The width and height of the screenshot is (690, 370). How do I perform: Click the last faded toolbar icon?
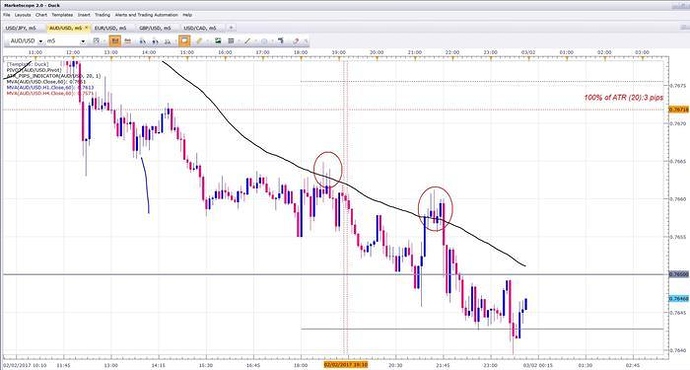tap(306, 41)
